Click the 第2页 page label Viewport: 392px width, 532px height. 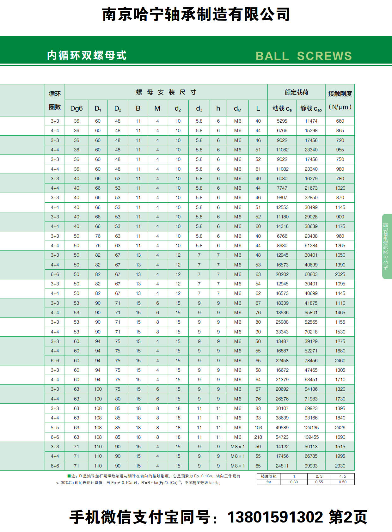tap(348, 517)
